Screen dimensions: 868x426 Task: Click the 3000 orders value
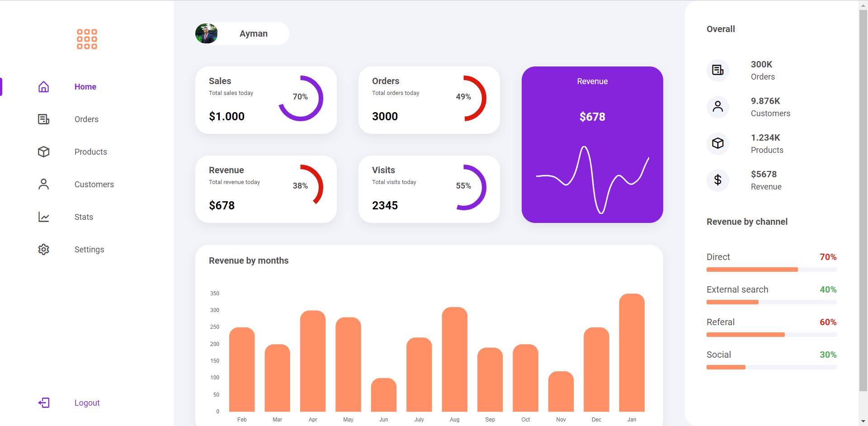(385, 116)
